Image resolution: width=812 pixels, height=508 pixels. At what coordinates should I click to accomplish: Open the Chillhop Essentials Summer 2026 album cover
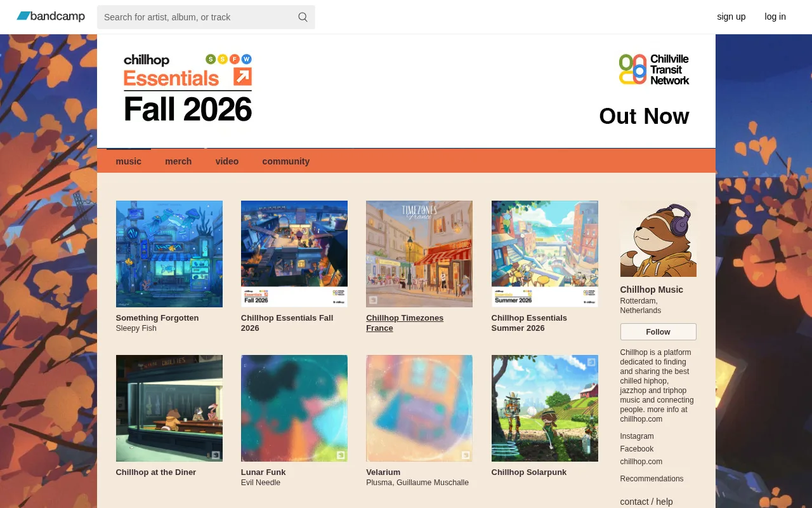(x=545, y=254)
